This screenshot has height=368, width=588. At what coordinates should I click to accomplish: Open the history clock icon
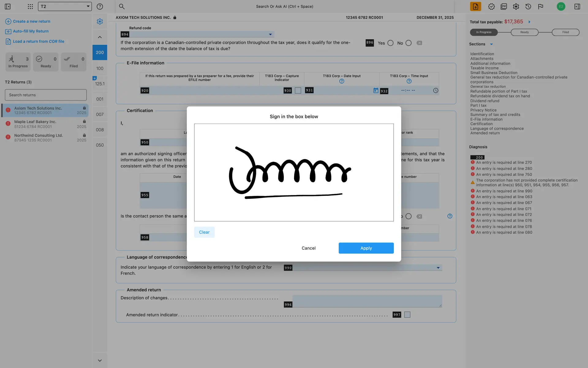528,6
